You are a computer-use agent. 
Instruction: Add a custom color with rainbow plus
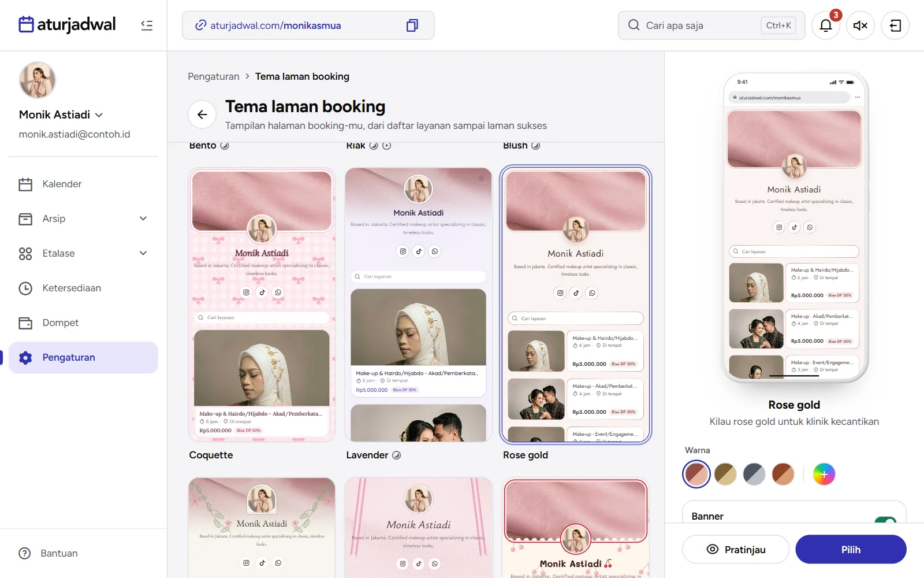point(824,474)
